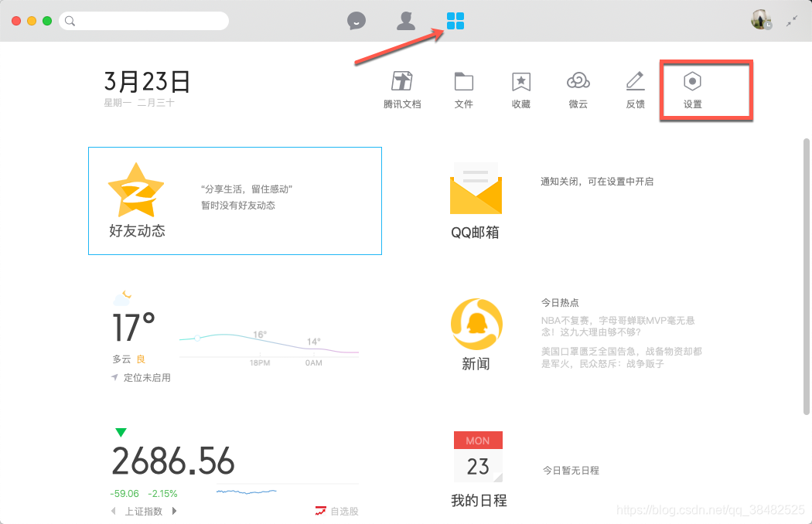Click the 暂时没有好友动态 text
This screenshot has width=812, height=524.
coord(238,205)
